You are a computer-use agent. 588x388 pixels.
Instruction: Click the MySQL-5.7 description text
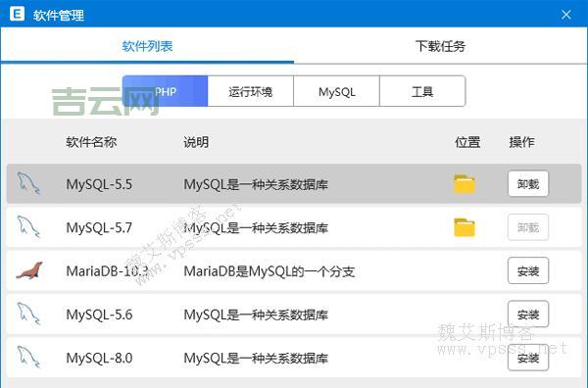coord(256,227)
